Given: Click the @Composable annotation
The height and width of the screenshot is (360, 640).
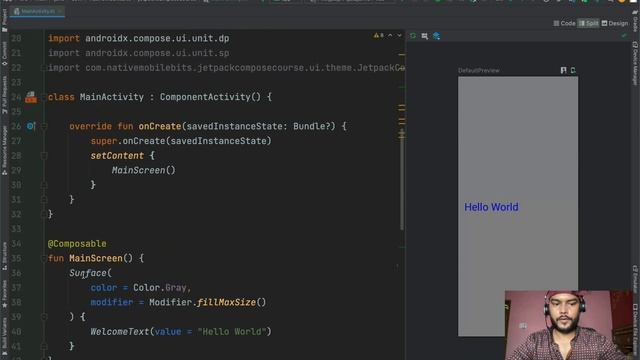Looking at the screenshot, I should [77, 244].
